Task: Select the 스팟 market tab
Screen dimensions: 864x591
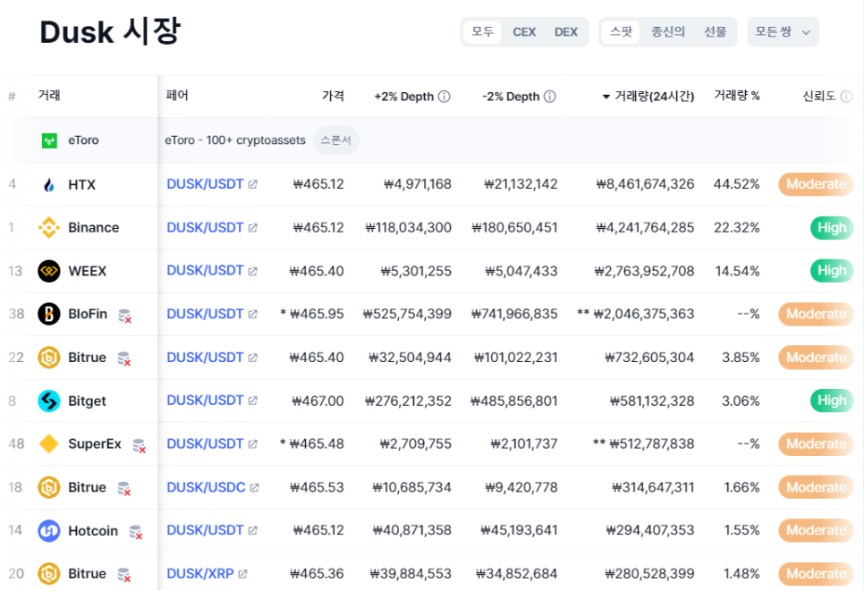Action: (x=620, y=32)
